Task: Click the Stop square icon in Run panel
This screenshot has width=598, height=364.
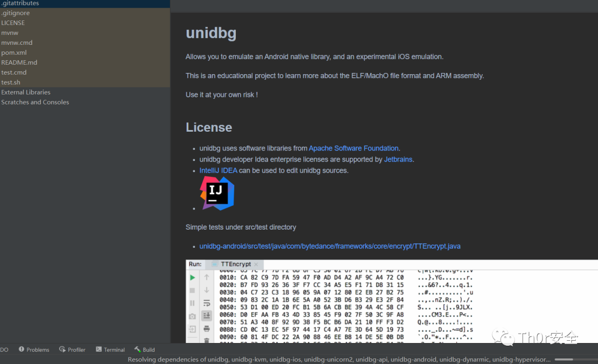Action: click(193, 290)
